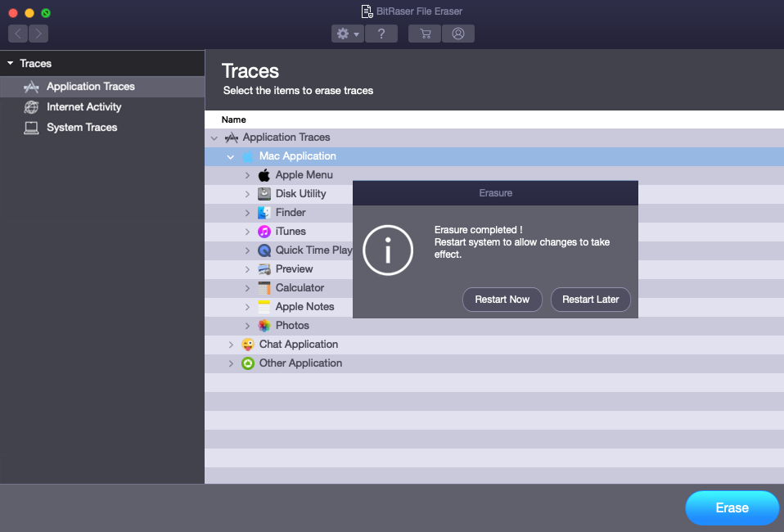Select the iTunes label
784x532 pixels.
[x=291, y=232]
